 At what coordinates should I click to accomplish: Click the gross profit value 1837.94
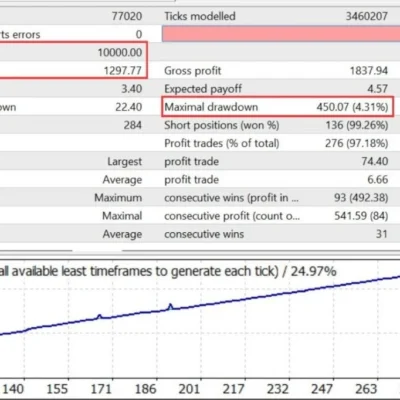(369, 71)
